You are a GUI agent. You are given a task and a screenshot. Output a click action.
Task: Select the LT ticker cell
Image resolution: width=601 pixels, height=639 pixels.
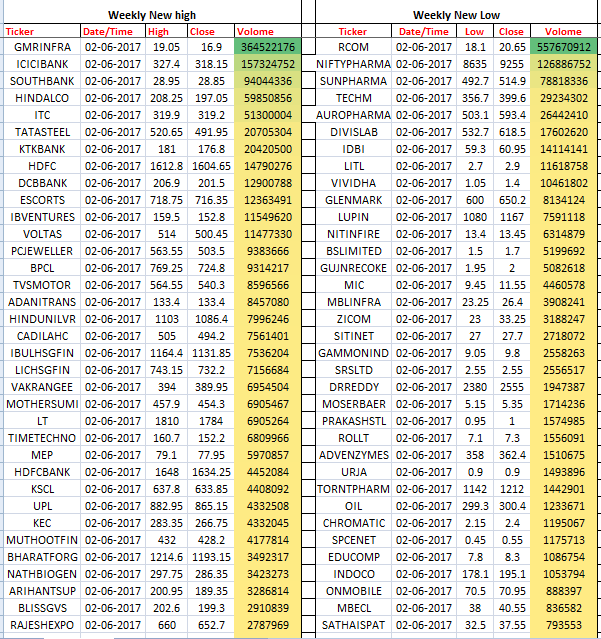click(42, 421)
